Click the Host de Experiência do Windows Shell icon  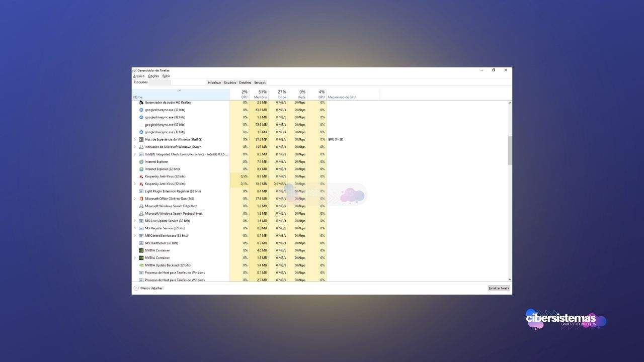pos(141,139)
